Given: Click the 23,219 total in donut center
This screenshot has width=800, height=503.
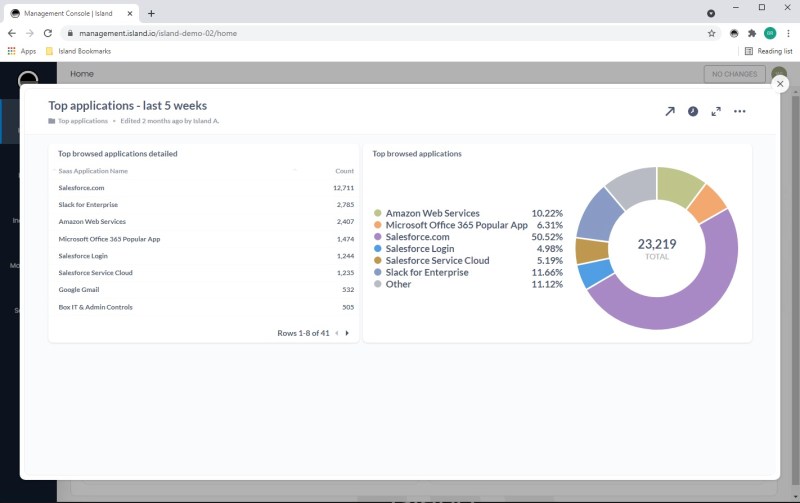Looking at the screenshot, I should (657, 244).
